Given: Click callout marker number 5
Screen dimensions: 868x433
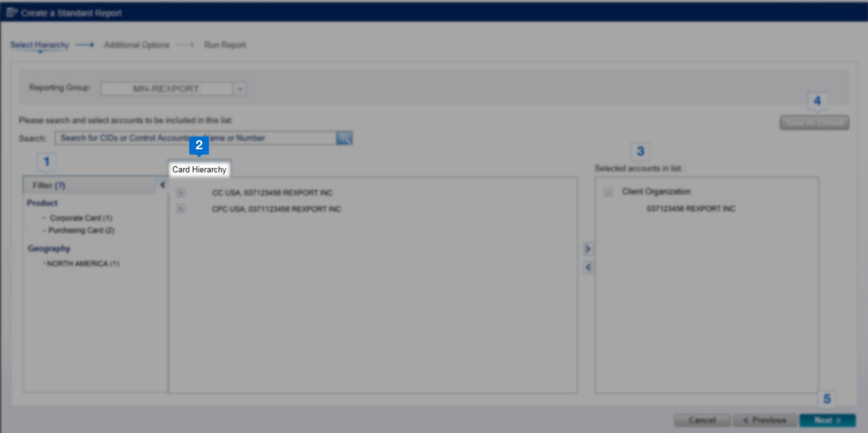Looking at the screenshot, I should click(827, 399).
